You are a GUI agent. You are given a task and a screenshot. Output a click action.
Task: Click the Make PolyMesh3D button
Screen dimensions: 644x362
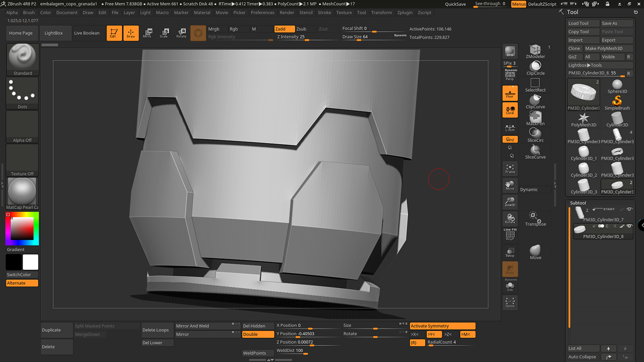(x=604, y=48)
